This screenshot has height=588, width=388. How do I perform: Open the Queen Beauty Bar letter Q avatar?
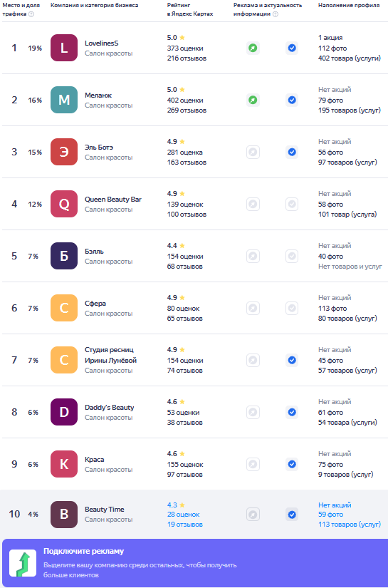[64, 205]
